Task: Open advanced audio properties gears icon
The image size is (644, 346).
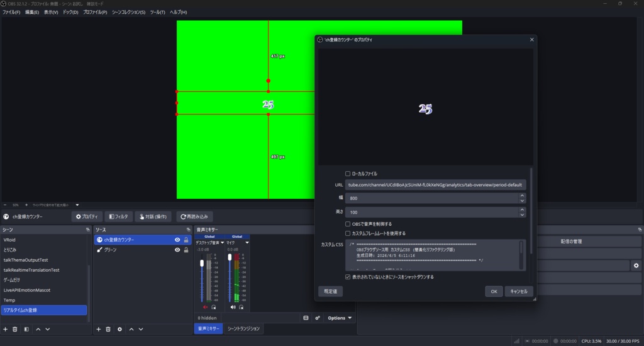Action: click(x=318, y=318)
